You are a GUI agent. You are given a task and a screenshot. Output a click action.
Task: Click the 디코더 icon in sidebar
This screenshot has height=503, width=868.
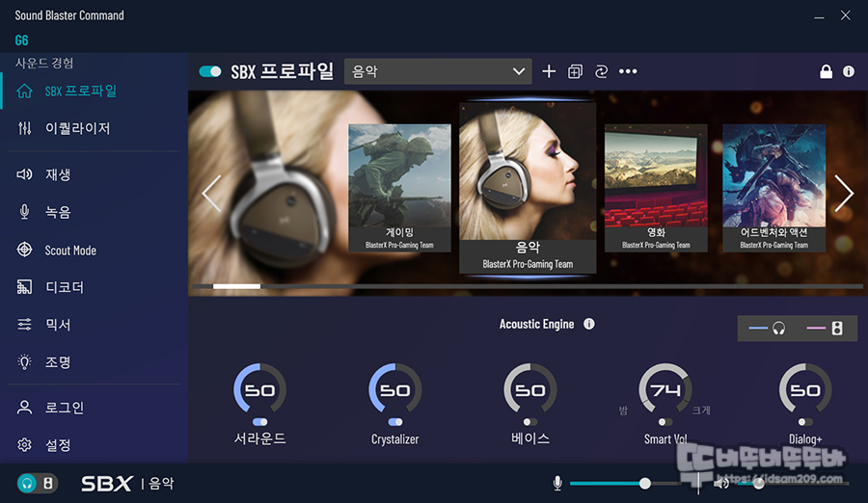tap(24, 287)
